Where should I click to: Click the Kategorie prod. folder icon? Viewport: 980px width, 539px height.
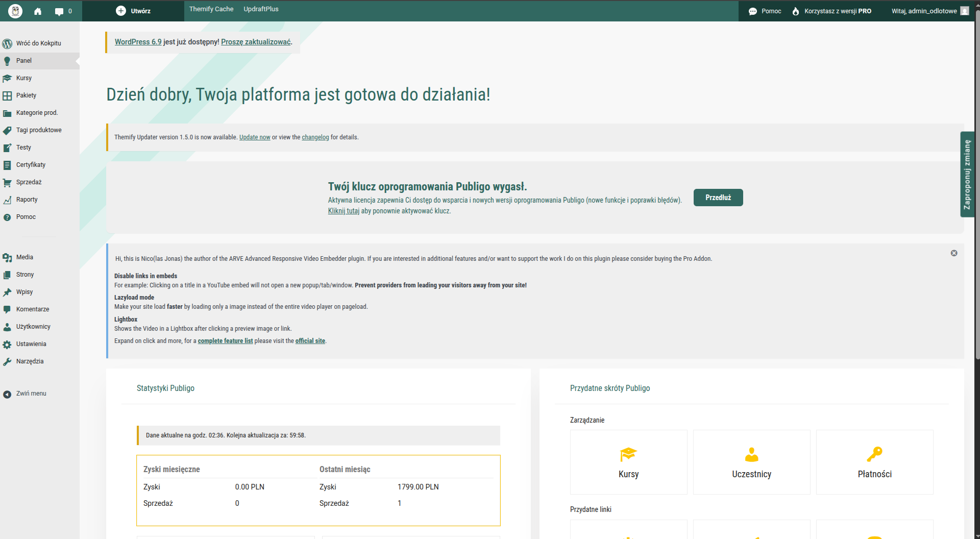pyautogui.click(x=7, y=113)
